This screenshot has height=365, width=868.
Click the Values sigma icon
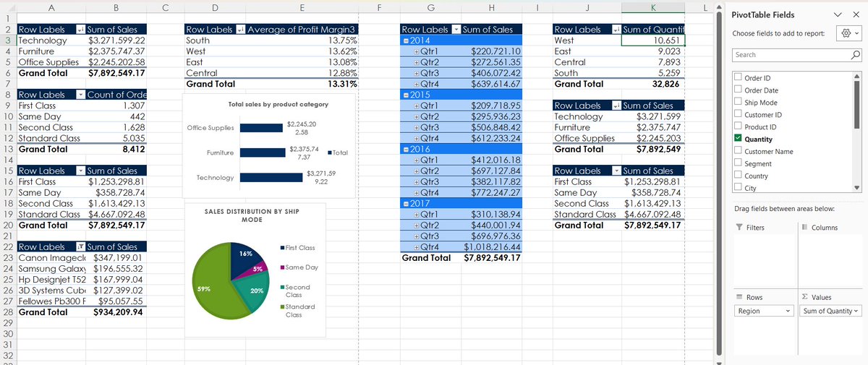(x=804, y=298)
